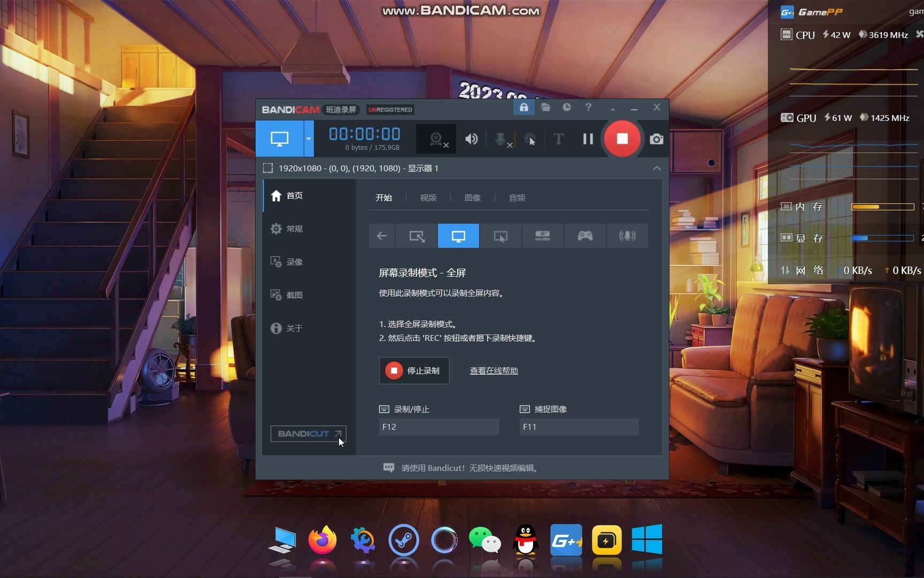Open the output folder icon
Screen dimensions: 924x578
point(545,108)
